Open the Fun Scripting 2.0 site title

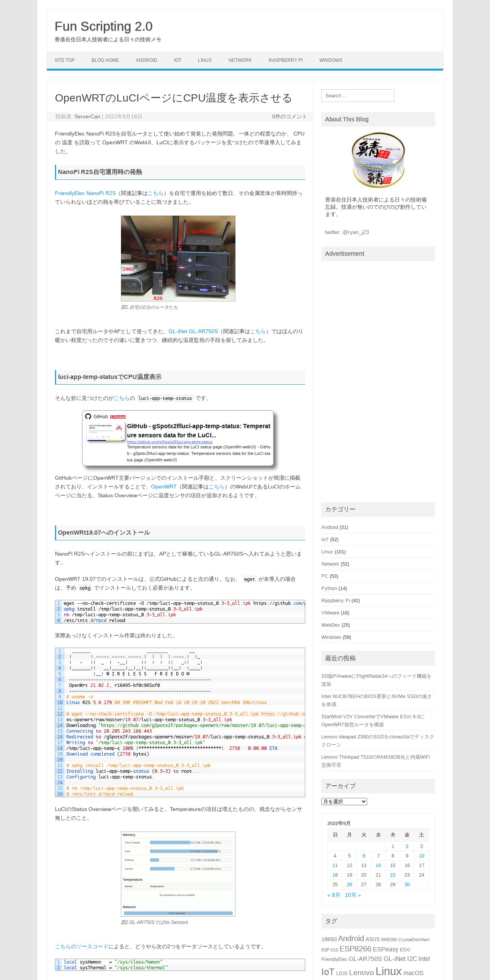[x=103, y=26]
